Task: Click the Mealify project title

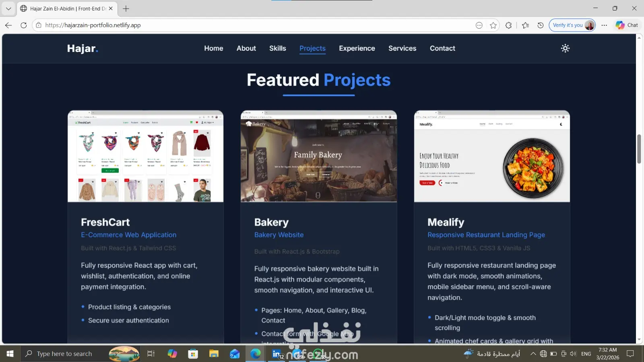Action: click(446, 222)
